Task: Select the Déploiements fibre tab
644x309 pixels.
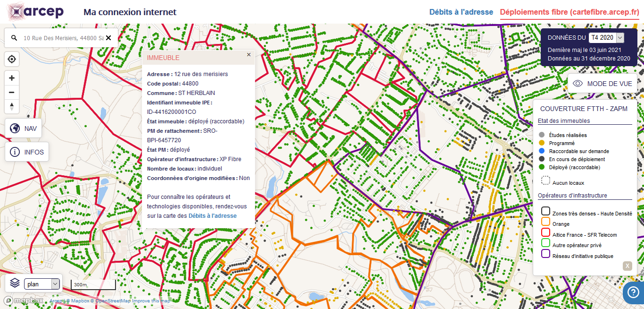Action: coord(569,12)
